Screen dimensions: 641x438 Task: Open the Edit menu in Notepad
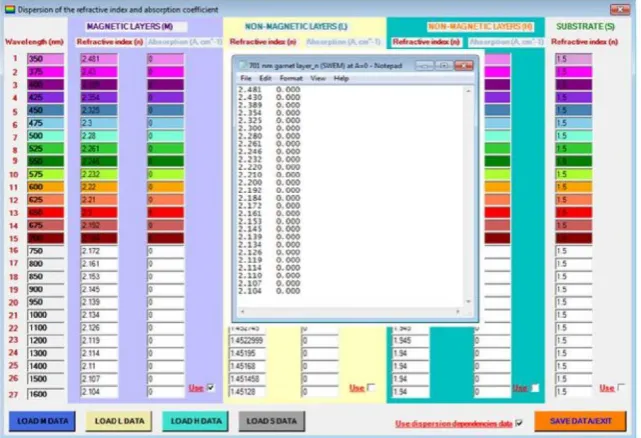[x=265, y=78]
